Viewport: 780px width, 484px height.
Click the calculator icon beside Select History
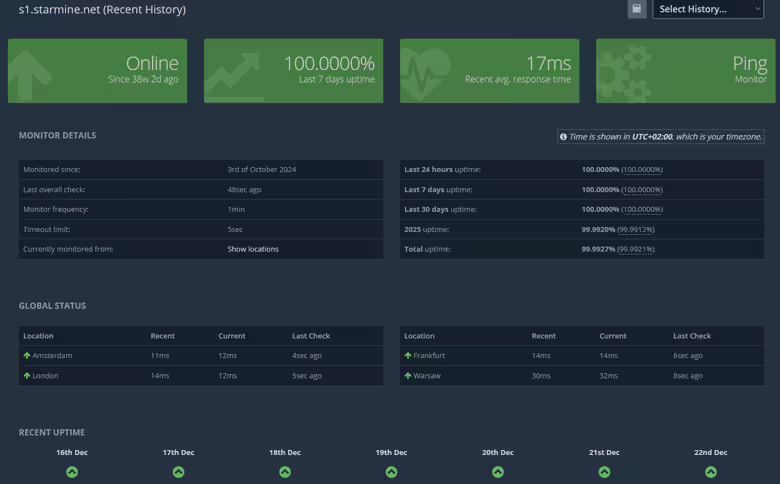tap(637, 9)
